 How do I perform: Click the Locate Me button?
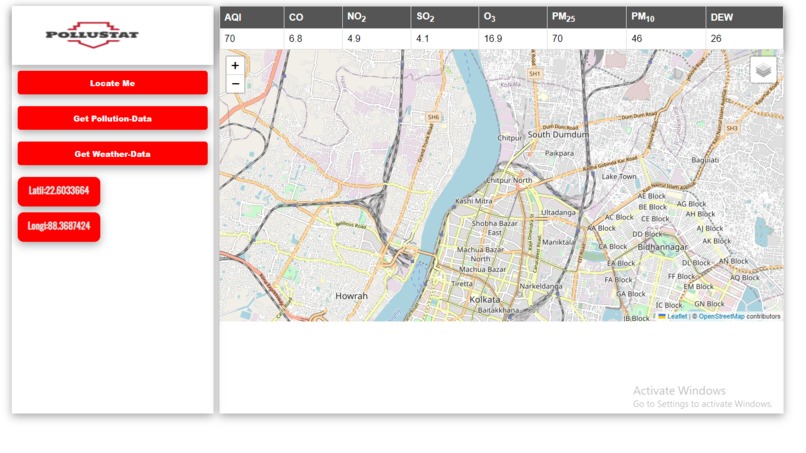[113, 83]
